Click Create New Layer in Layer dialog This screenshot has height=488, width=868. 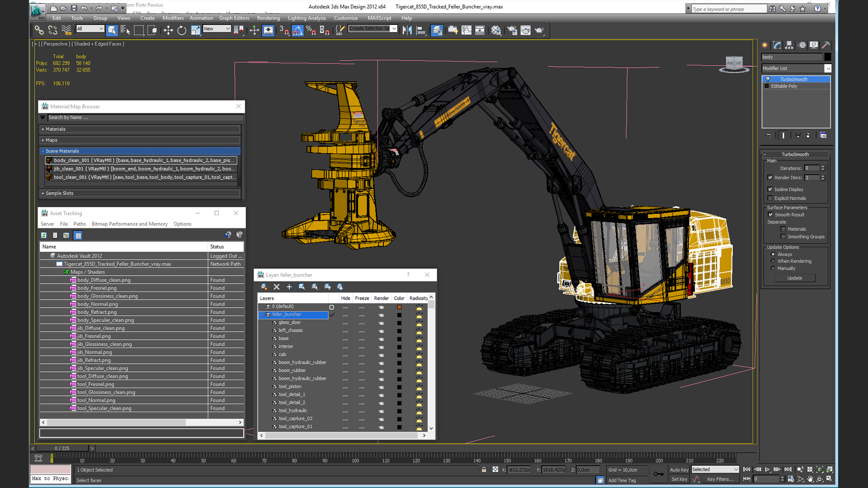point(264,286)
